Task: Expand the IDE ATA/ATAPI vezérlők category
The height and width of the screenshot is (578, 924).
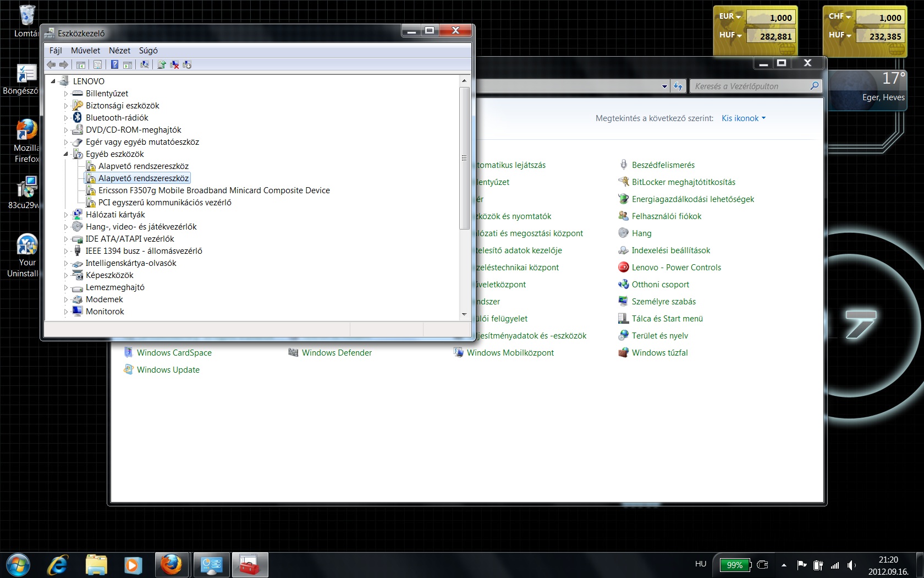Action: pos(66,239)
